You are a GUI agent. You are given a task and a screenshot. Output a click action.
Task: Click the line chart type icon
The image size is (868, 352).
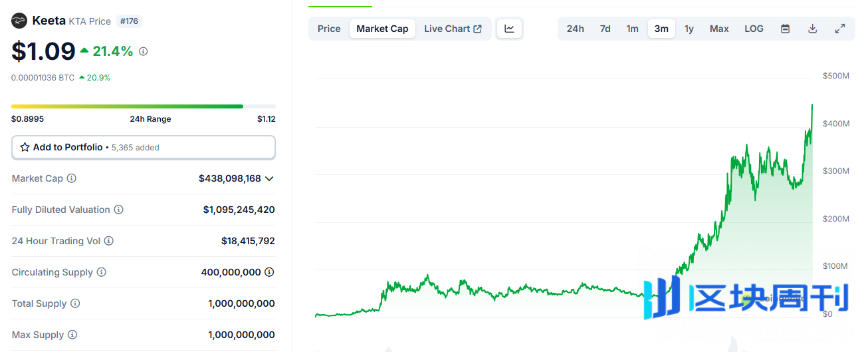point(510,29)
